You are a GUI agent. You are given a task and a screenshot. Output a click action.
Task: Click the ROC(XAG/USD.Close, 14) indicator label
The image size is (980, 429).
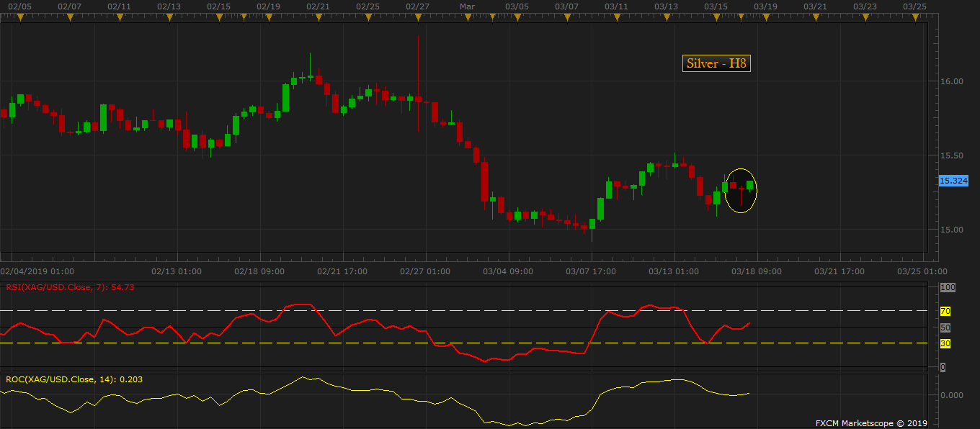pyautogui.click(x=74, y=379)
